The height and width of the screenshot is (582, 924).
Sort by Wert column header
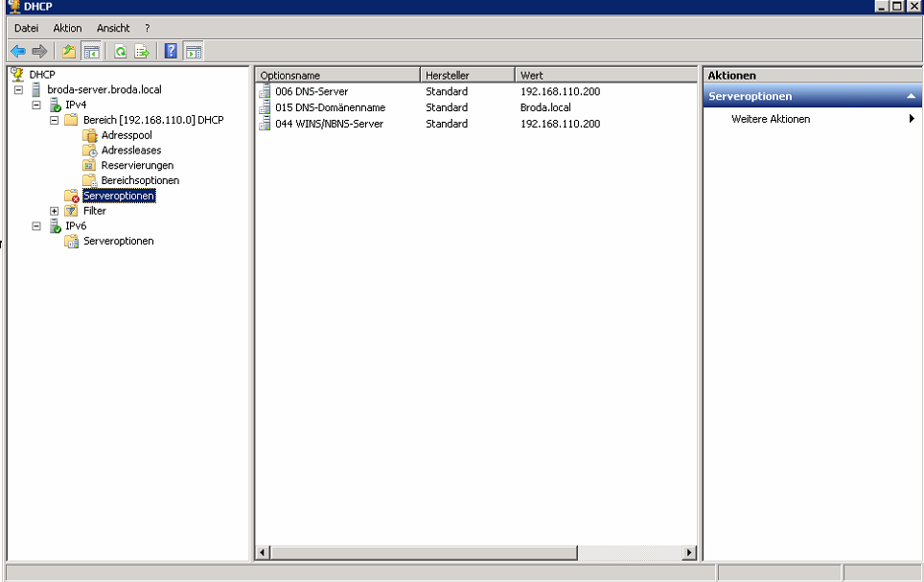(x=607, y=75)
